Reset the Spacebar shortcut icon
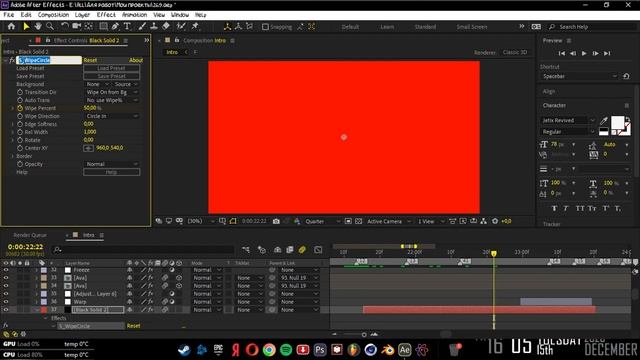This screenshot has width=640, height=360. coord(626,76)
